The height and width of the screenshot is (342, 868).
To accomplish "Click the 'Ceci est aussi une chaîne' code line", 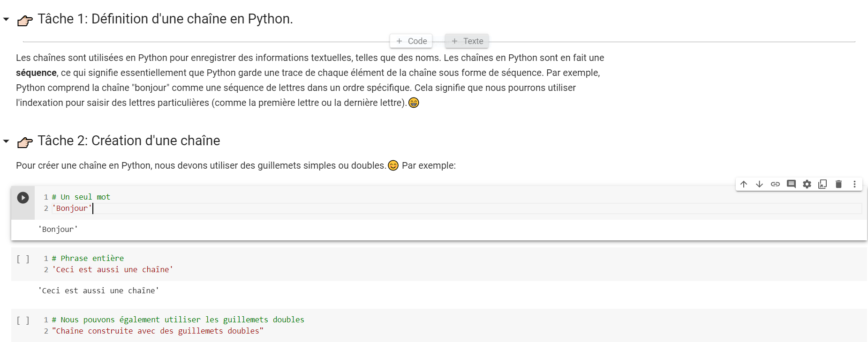I will click(113, 270).
